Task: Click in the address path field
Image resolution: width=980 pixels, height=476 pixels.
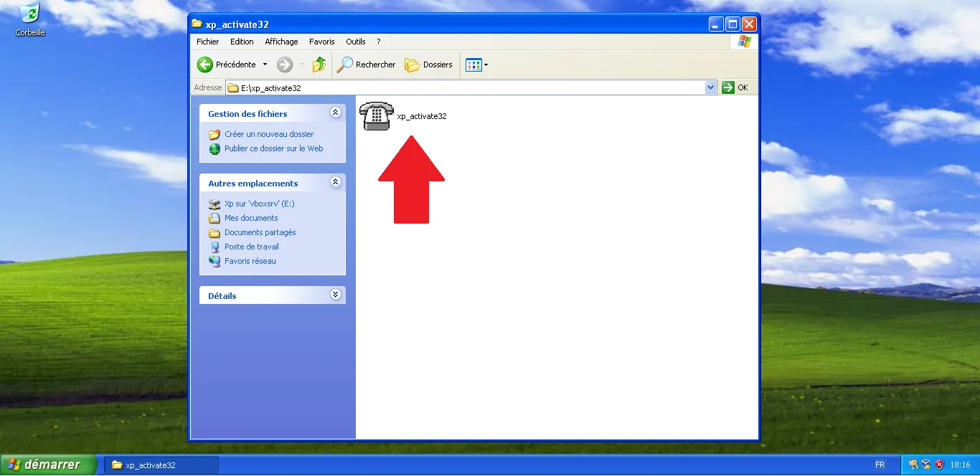Action: coord(466,87)
